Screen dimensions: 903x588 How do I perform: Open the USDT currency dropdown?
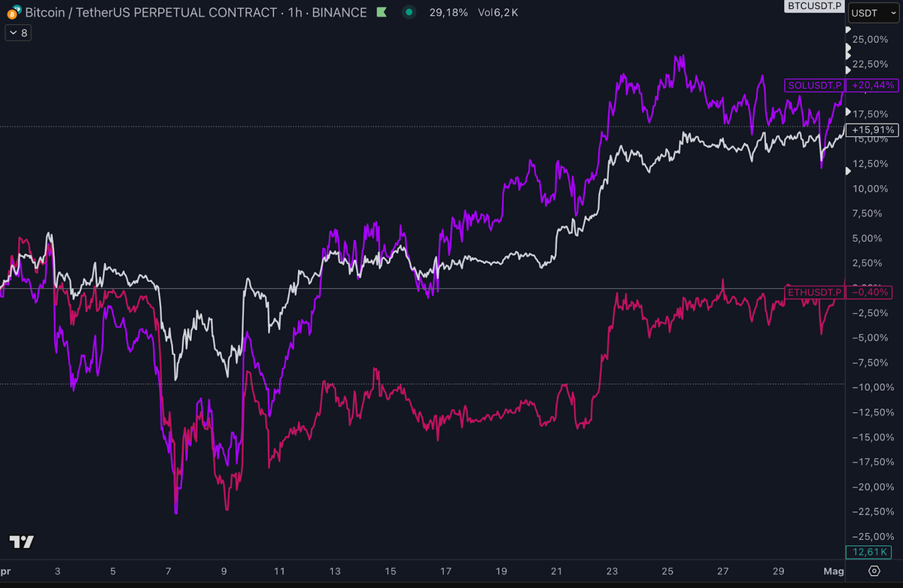click(873, 13)
